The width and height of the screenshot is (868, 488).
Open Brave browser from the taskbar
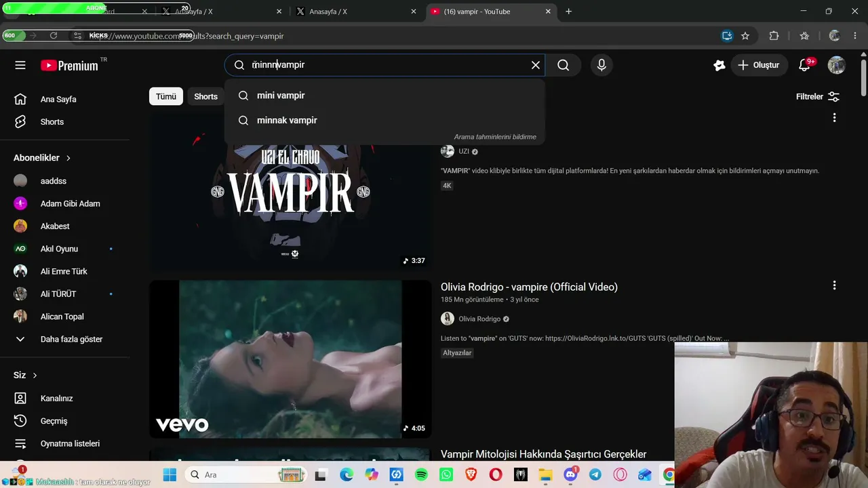click(471, 475)
